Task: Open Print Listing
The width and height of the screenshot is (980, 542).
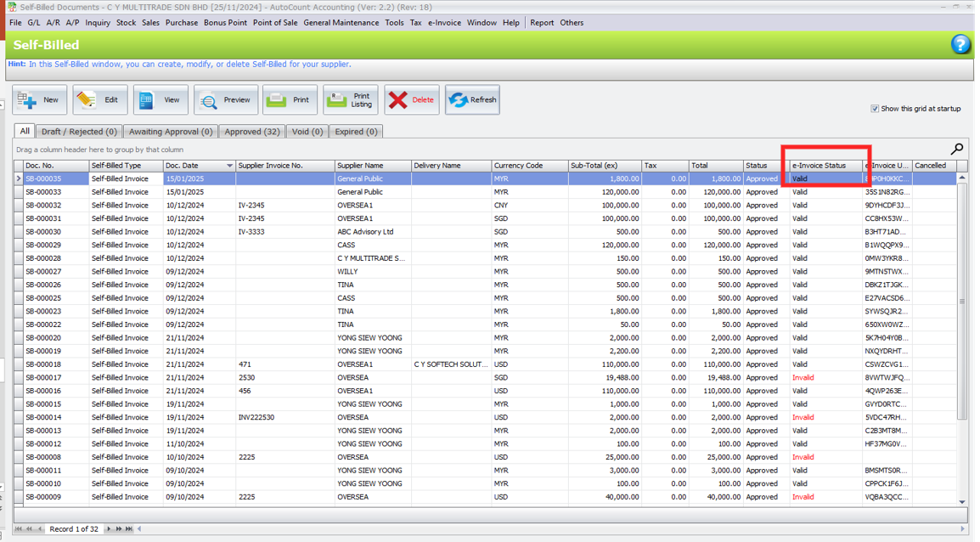Action: (x=350, y=100)
